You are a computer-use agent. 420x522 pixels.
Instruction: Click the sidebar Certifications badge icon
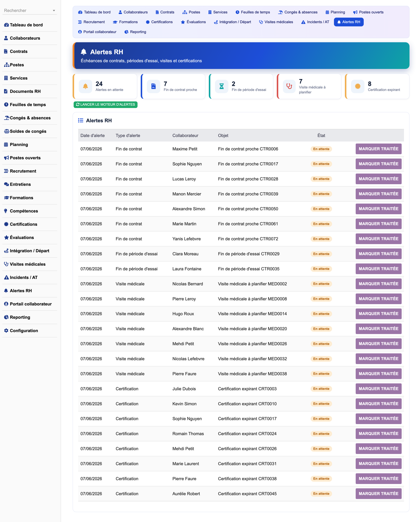(x=6, y=224)
